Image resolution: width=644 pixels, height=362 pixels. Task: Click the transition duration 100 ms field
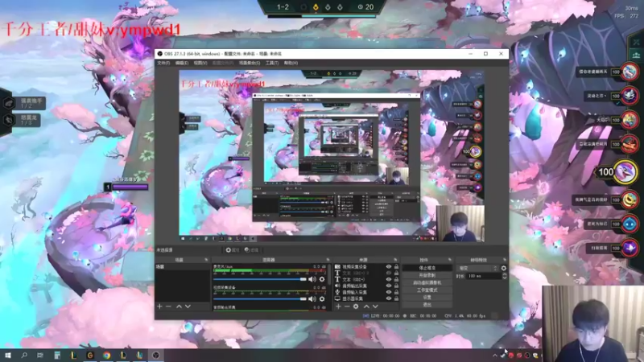pyautogui.click(x=484, y=276)
